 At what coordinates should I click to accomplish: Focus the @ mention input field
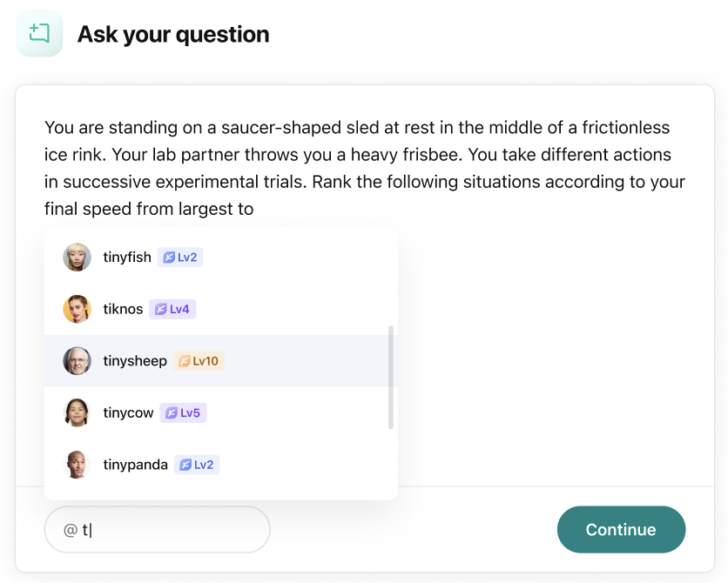(x=157, y=529)
